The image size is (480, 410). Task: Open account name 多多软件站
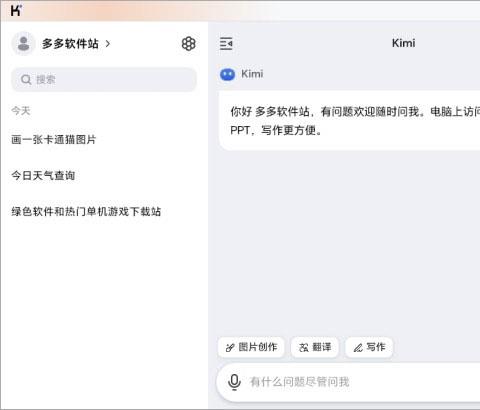coord(70,44)
